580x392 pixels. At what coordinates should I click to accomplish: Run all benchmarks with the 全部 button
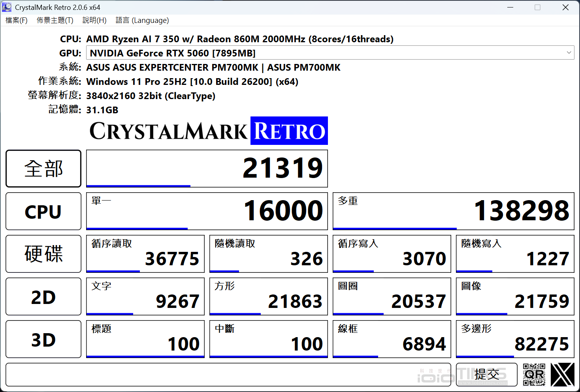click(x=43, y=169)
